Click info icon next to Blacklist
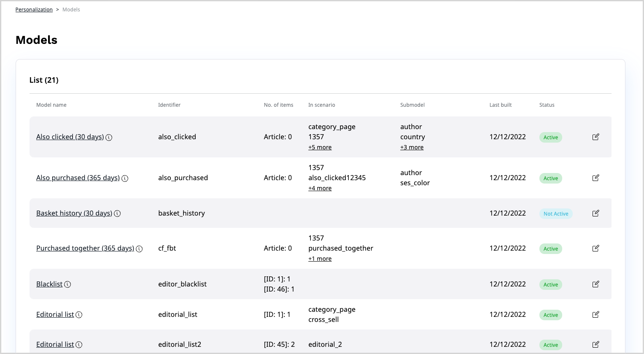 [67, 284]
